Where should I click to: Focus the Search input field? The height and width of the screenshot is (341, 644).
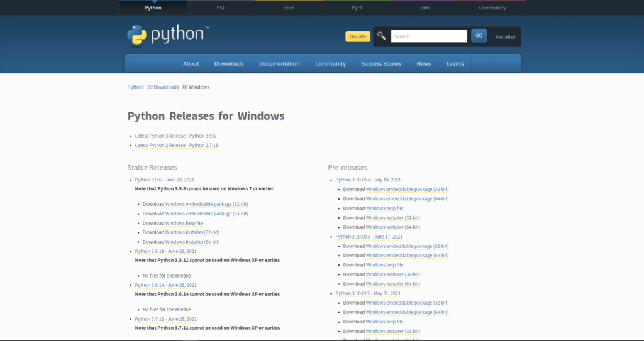pyautogui.click(x=429, y=36)
